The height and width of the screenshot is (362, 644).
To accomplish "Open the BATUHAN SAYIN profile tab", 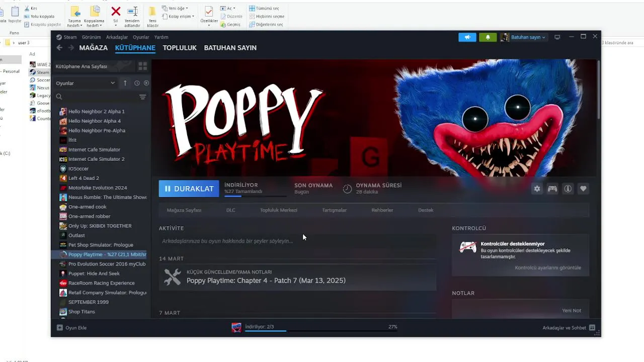I will (x=230, y=48).
